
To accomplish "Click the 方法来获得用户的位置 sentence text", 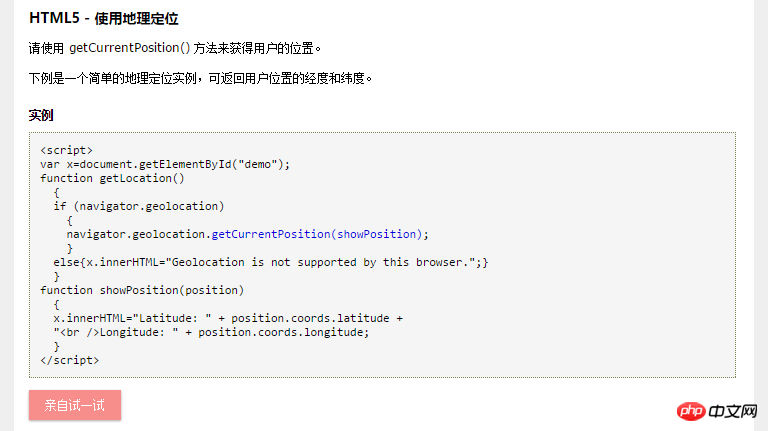I will click(257, 48).
